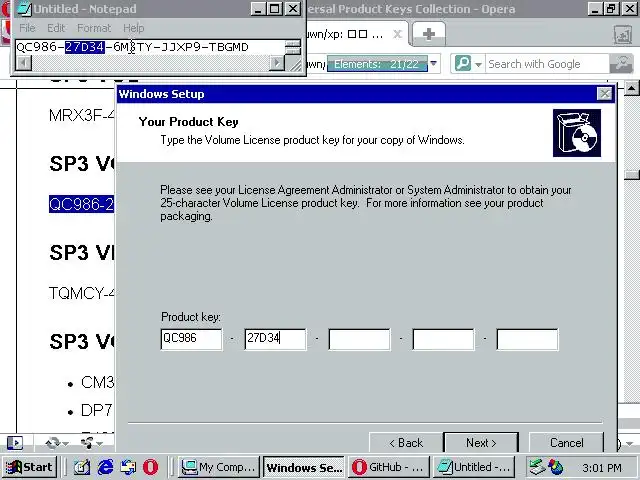Open Notepad File menu
Viewport: 640px width, 480px height.
click(x=27, y=28)
